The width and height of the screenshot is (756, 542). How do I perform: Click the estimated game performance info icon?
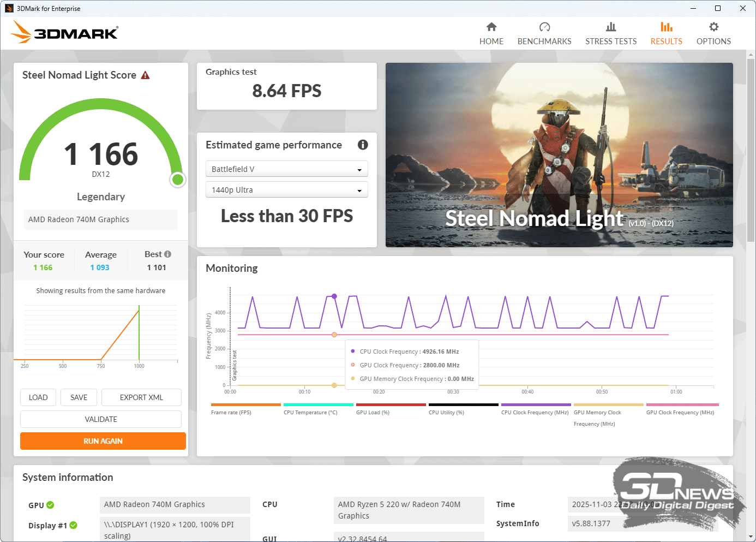coord(363,145)
